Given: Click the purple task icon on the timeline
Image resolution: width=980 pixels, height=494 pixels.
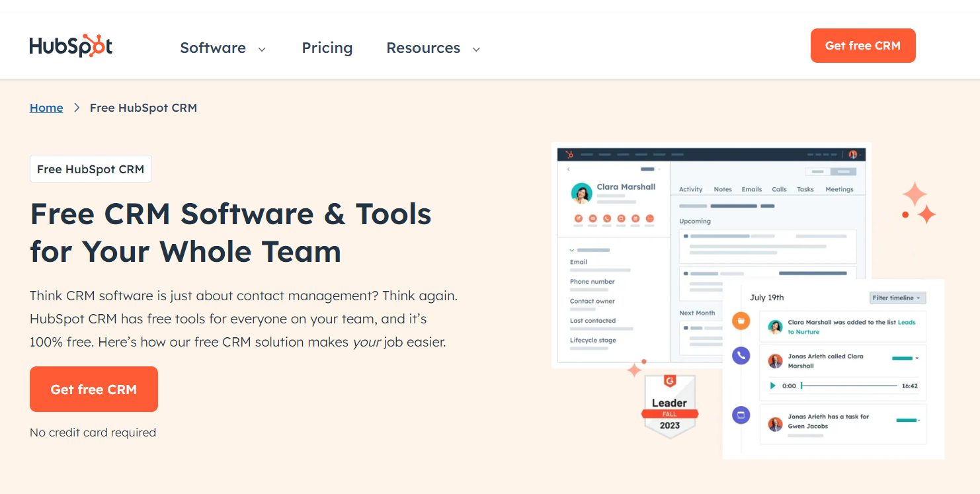Looking at the screenshot, I should (741, 415).
